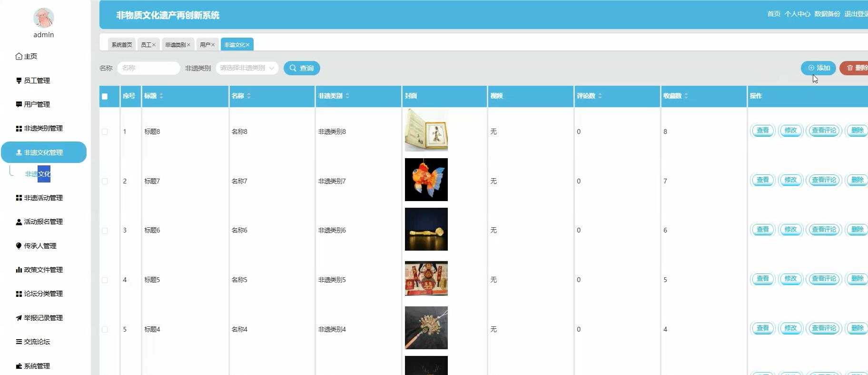Viewport: 868px width, 375px height.
Task: Click 查看评论 for row 标题6
Action: [824, 230]
